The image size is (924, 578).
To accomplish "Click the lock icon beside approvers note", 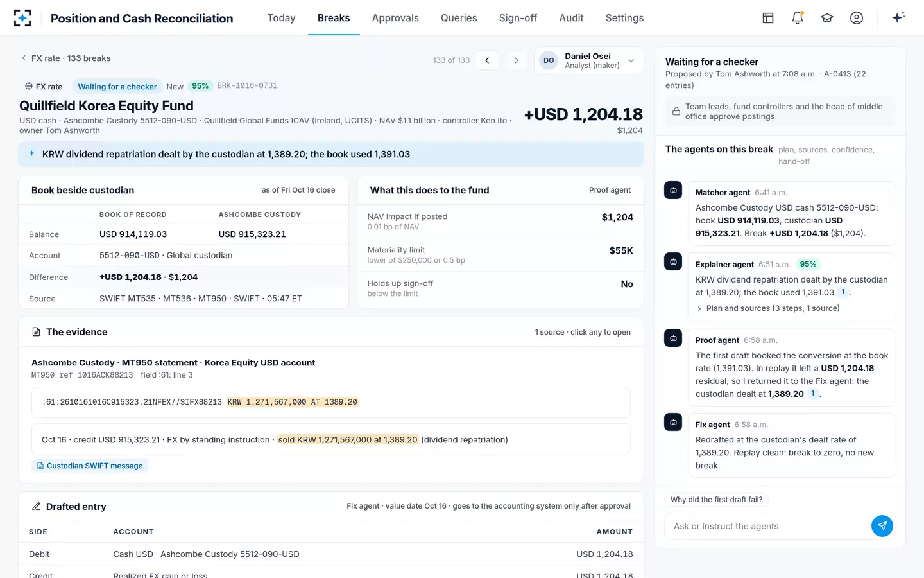I will [x=676, y=112].
